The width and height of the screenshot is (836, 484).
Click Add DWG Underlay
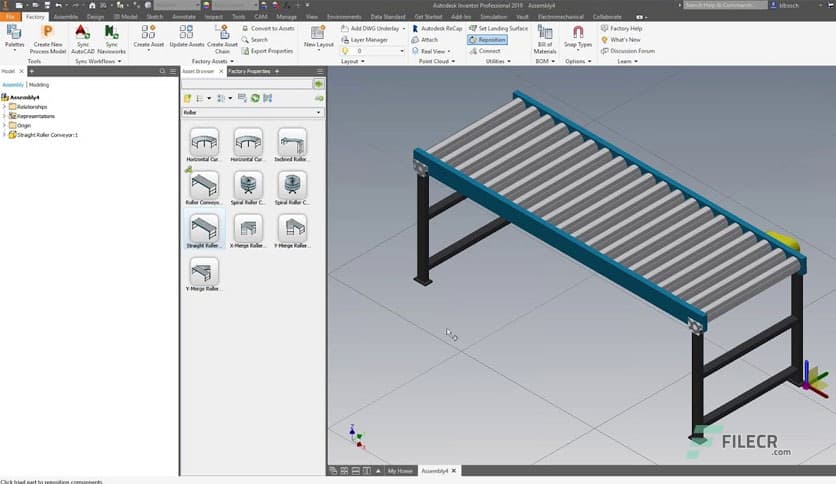(373, 28)
